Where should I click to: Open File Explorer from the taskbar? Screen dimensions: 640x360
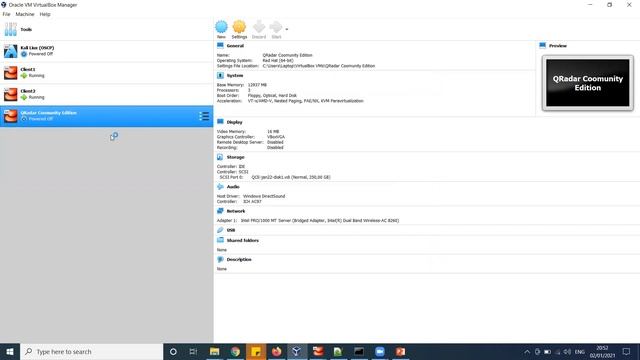[214, 351]
